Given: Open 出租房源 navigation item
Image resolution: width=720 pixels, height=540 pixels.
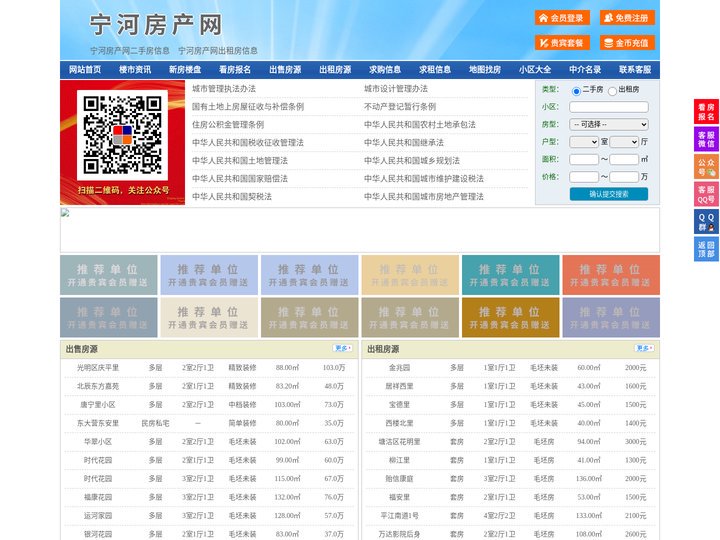Looking at the screenshot, I should point(335,70).
